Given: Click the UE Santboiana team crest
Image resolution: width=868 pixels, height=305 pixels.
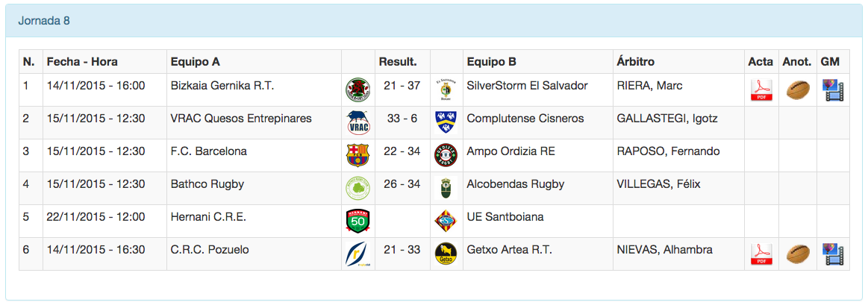Looking at the screenshot, I should coord(446,221).
